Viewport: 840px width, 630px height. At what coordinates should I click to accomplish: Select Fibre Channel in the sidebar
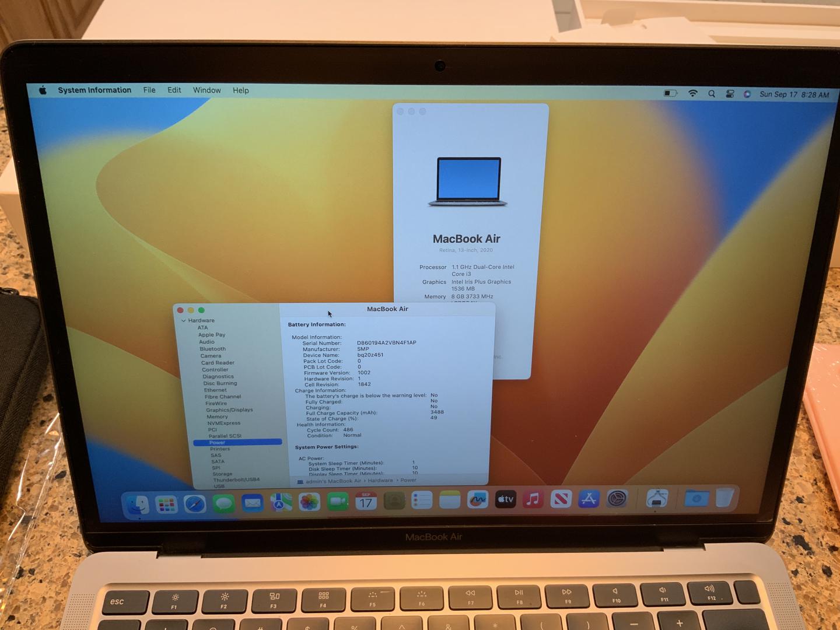tap(223, 397)
